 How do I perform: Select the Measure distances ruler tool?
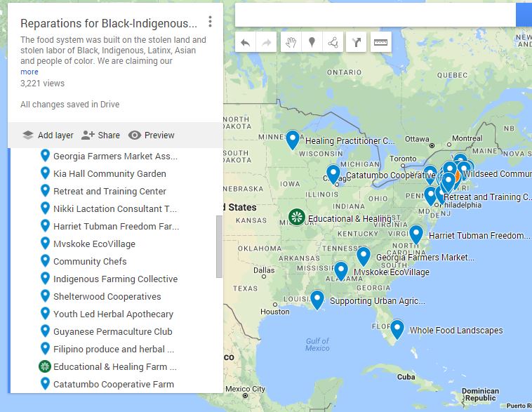point(380,42)
